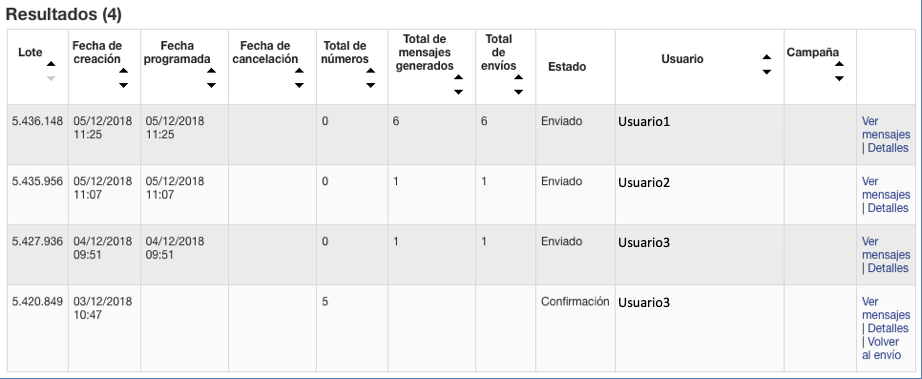
Task: Open Detalles for lote 5.420.849
Action: tap(888, 328)
